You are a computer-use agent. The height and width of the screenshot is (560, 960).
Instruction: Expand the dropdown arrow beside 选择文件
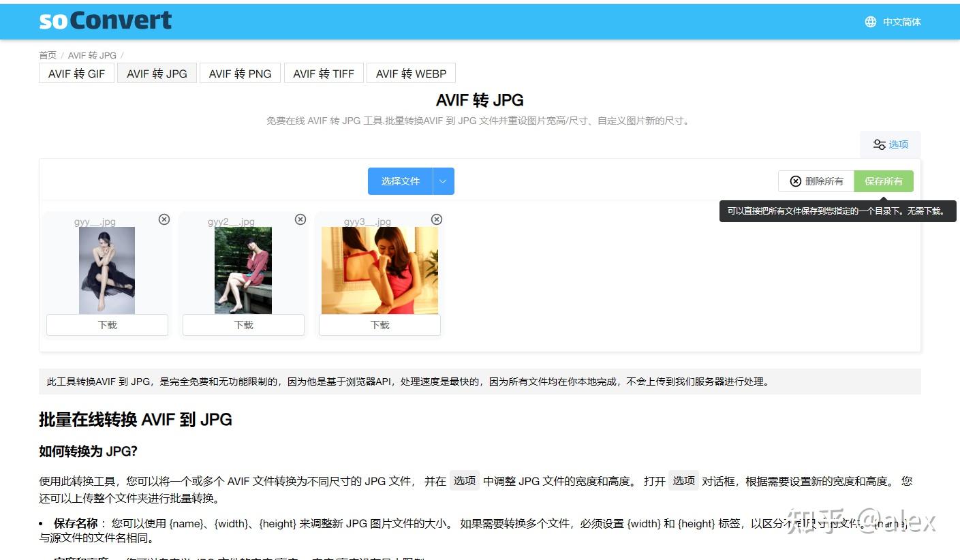point(443,181)
